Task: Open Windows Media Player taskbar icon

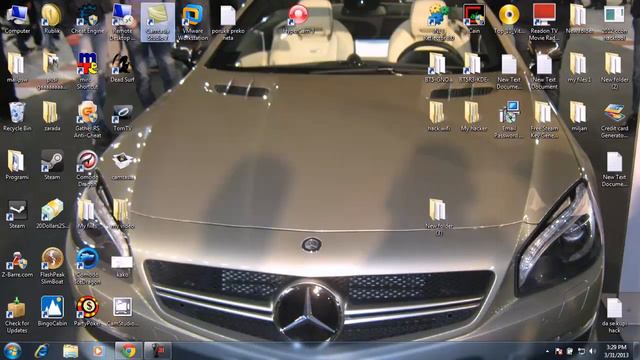Action: (x=98, y=351)
